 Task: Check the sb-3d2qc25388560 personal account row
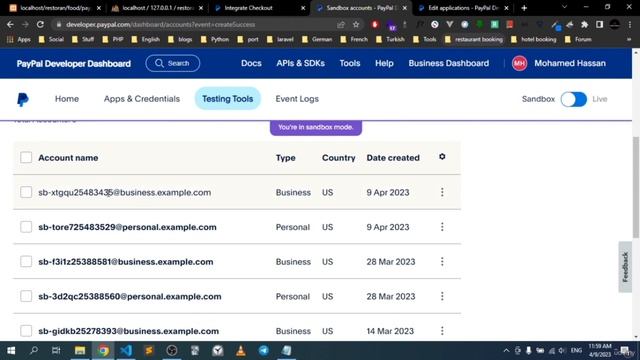(26, 296)
